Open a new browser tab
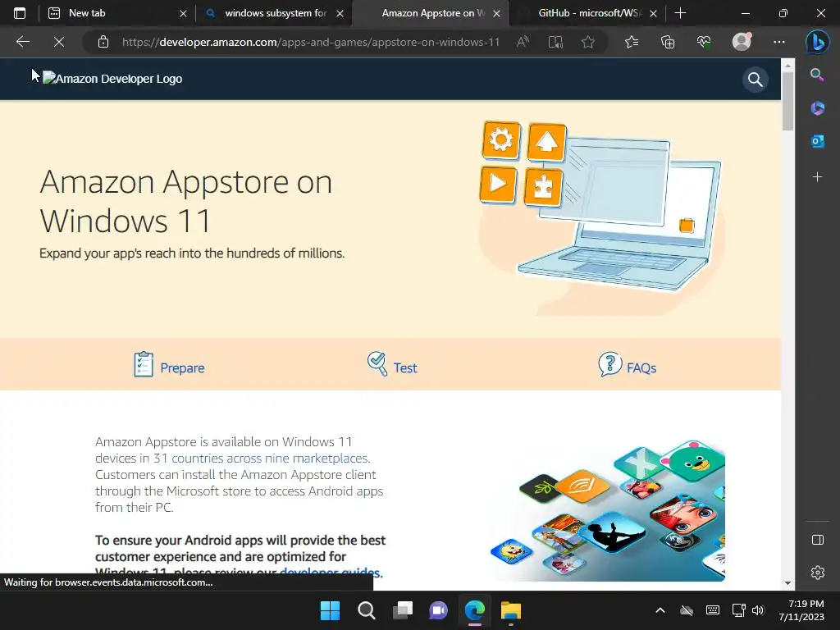 pos(680,13)
